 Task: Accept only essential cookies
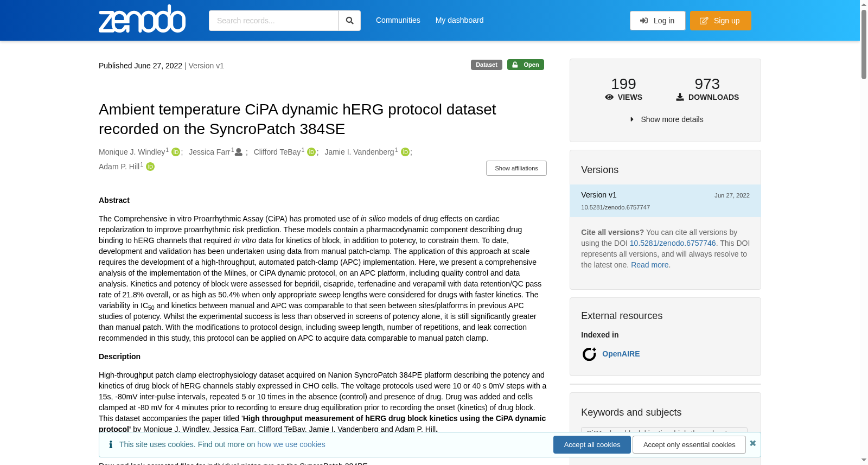point(689,445)
